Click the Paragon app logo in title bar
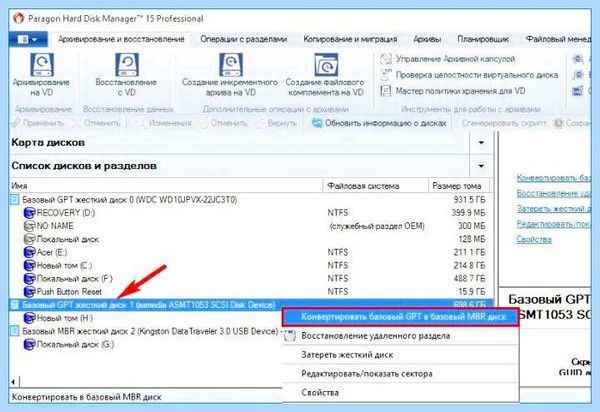The width and height of the screenshot is (600, 412). point(18,18)
